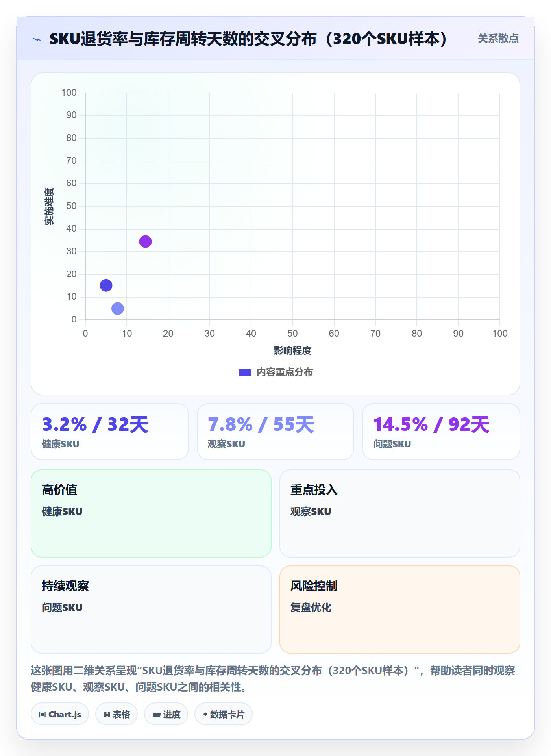Select the dark blue scatter point
This screenshot has width=551, height=756.
tap(106, 285)
